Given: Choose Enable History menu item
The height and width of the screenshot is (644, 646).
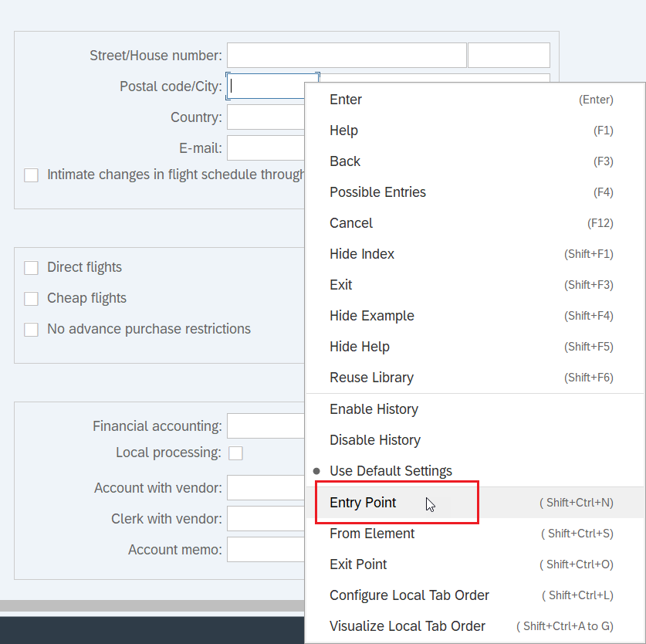Looking at the screenshot, I should pyautogui.click(x=475, y=409).
